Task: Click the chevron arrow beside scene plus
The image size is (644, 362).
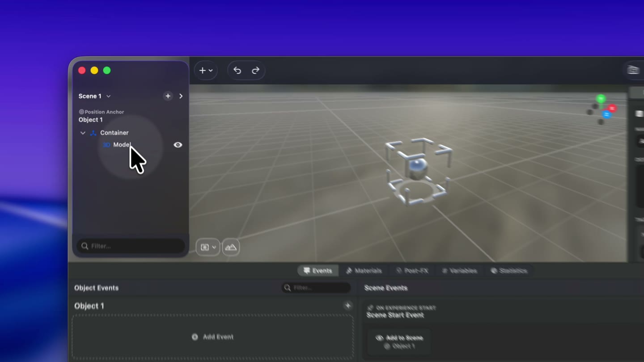Action: coord(181,96)
